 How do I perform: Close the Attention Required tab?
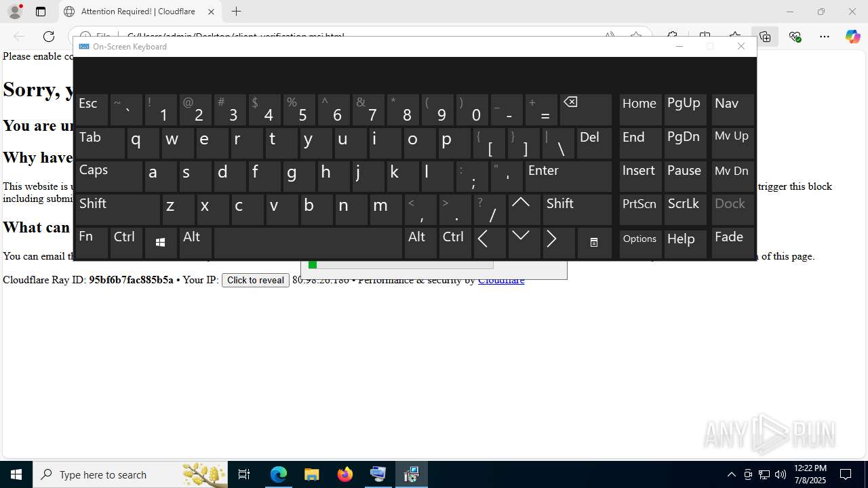click(211, 12)
